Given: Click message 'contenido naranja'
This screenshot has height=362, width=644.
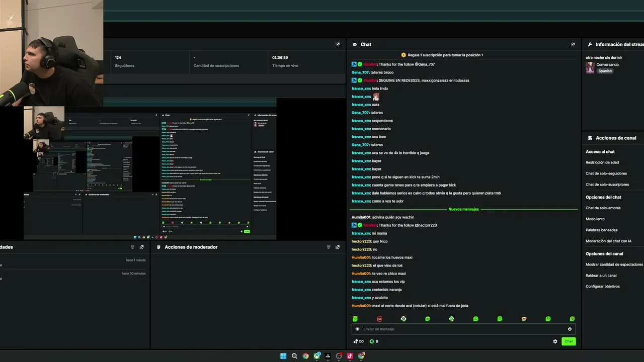Looking at the screenshot, I should tap(386, 290).
